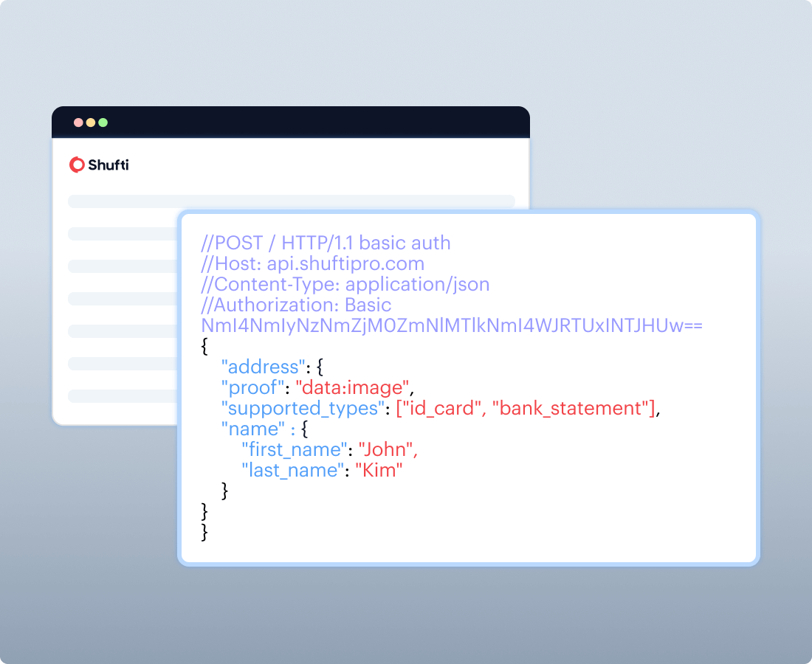Click the "Kim" last name value

pos(379,470)
